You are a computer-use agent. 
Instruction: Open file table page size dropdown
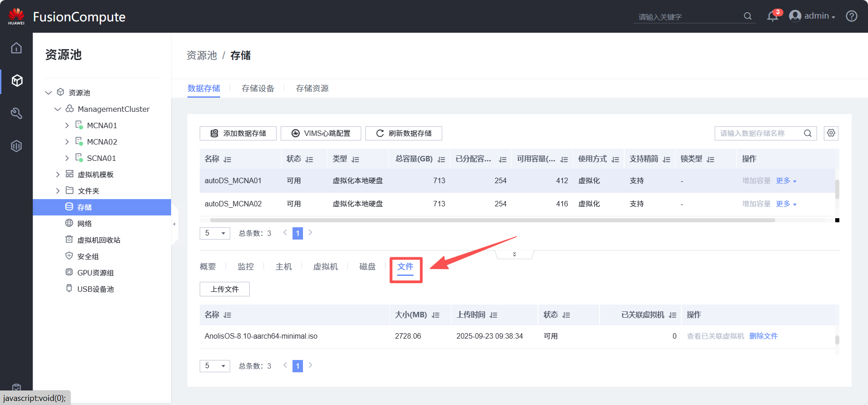pyautogui.click(x=215, y=366)
